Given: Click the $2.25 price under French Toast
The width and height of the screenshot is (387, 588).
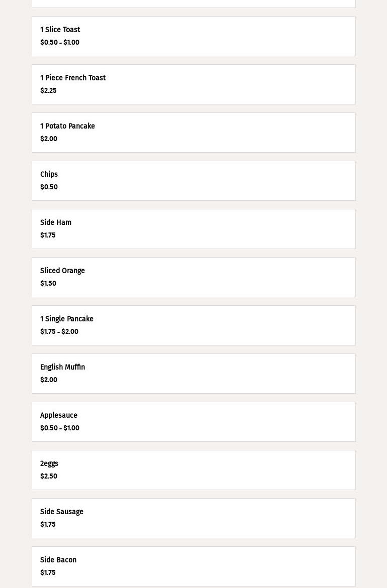Looking at the screenshot, I should [x=48, y=91].
